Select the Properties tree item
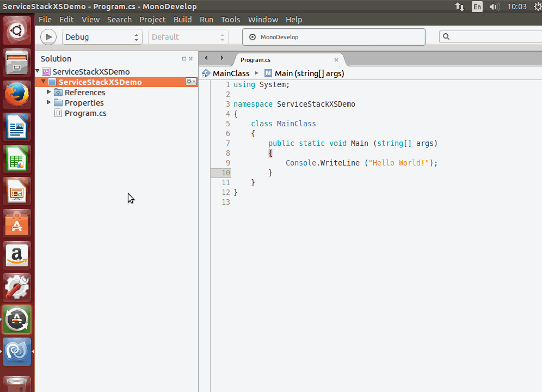The height and width of the screenshot is (392, 542). coord(84,103)
